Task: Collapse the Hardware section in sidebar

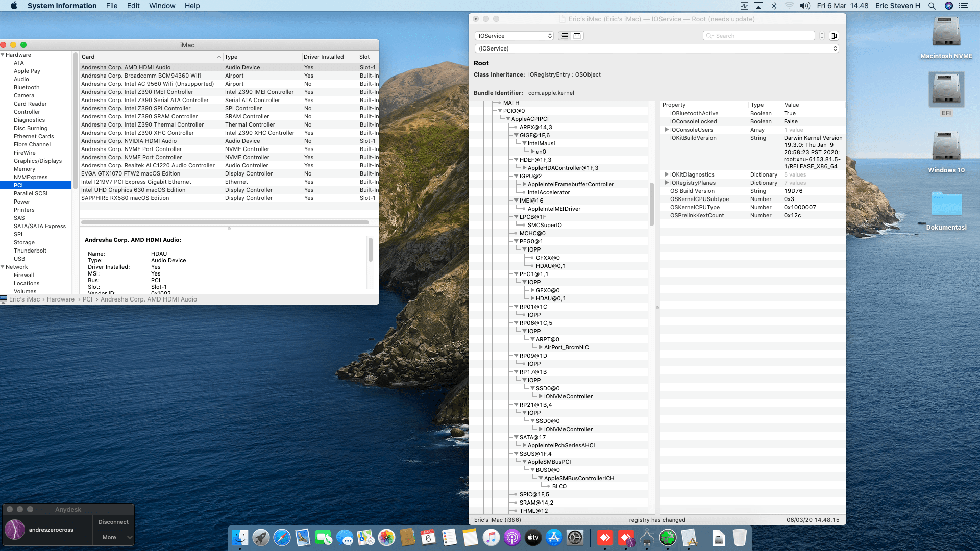Action: tap(3, 55)
